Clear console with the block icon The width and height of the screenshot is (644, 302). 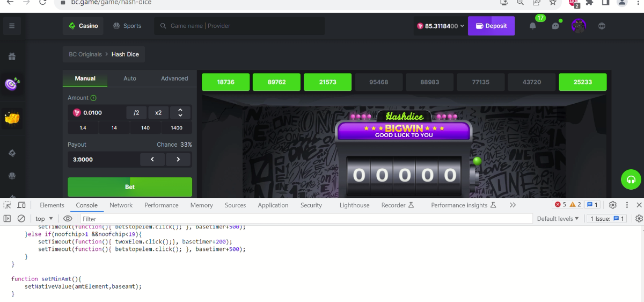coord(21,219)
